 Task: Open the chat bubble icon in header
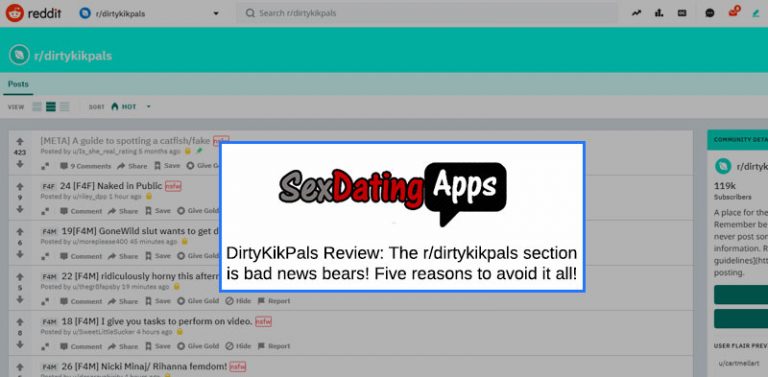point(710,13)
